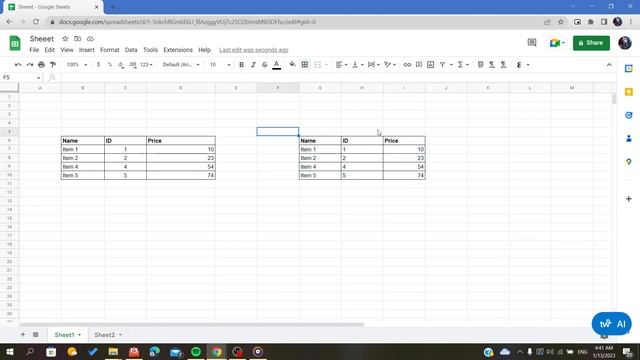Toggle italic formatting
The image size is (640, 360).
tap(253, 64)
